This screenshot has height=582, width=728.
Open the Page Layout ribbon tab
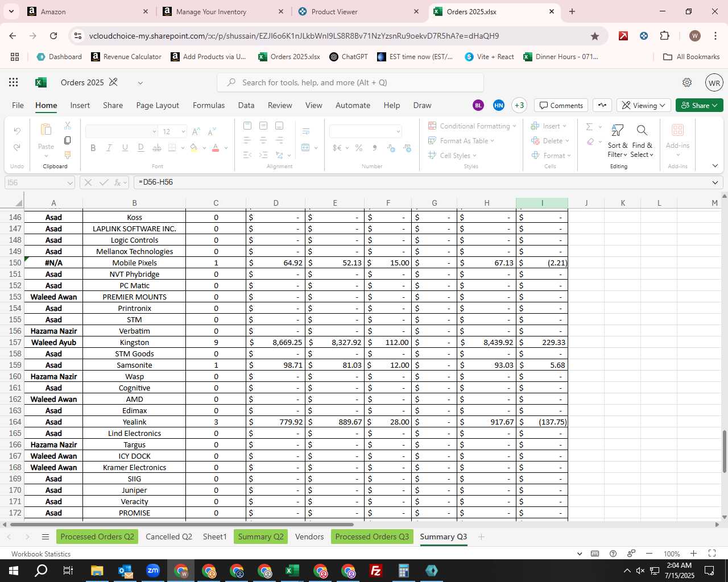click(158, 105)
